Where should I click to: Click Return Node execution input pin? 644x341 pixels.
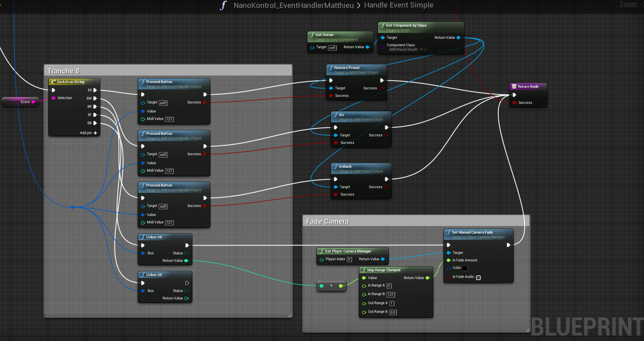pos(514,95)
